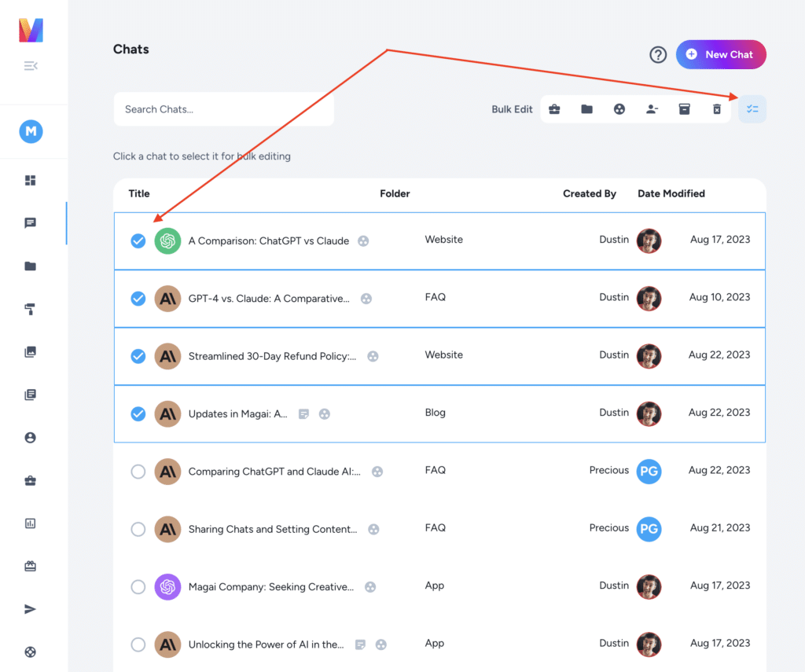Sort by Folder column header
Screen dimensions: 805x672
pos(395,193)
